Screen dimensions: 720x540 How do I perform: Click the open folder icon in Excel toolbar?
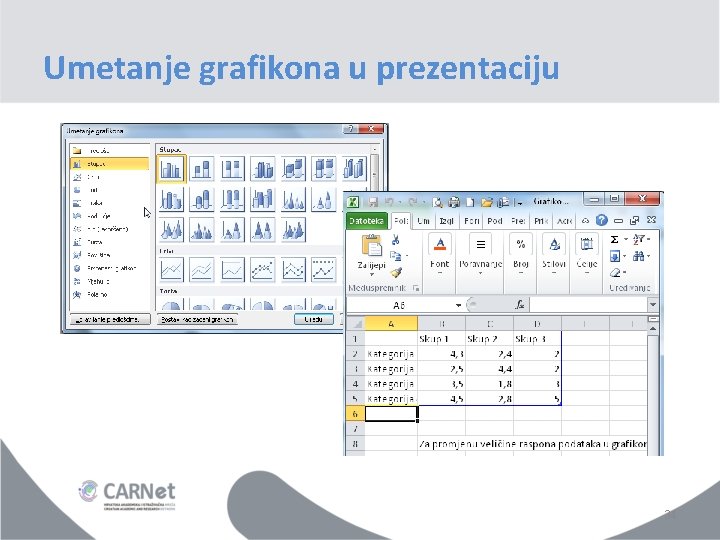[487, 202]
